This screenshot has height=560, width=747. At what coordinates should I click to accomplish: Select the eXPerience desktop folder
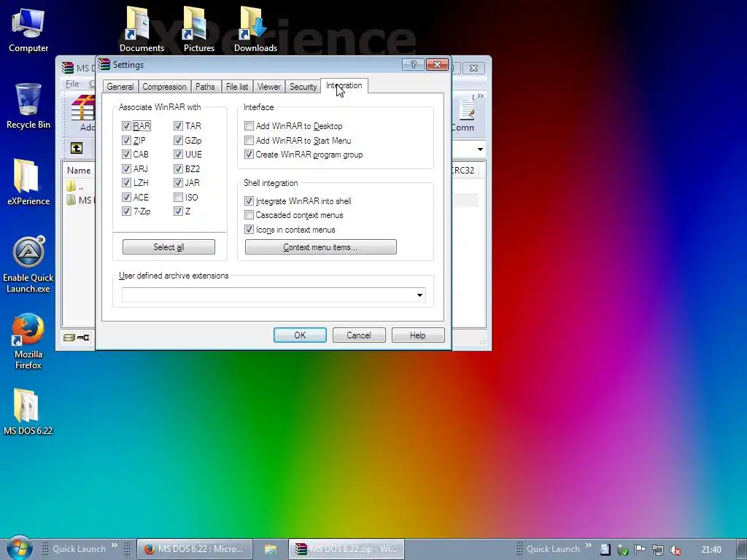[x=28, y=182]
